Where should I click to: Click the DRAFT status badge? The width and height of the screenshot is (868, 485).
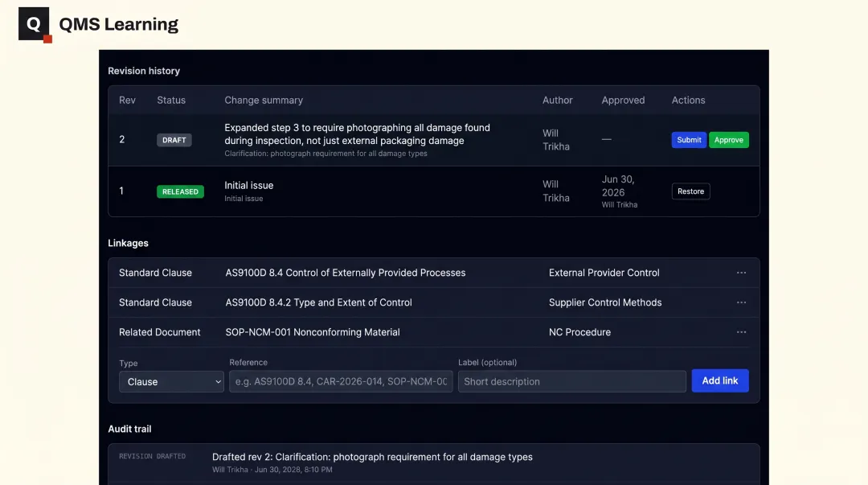click(174, 140)
